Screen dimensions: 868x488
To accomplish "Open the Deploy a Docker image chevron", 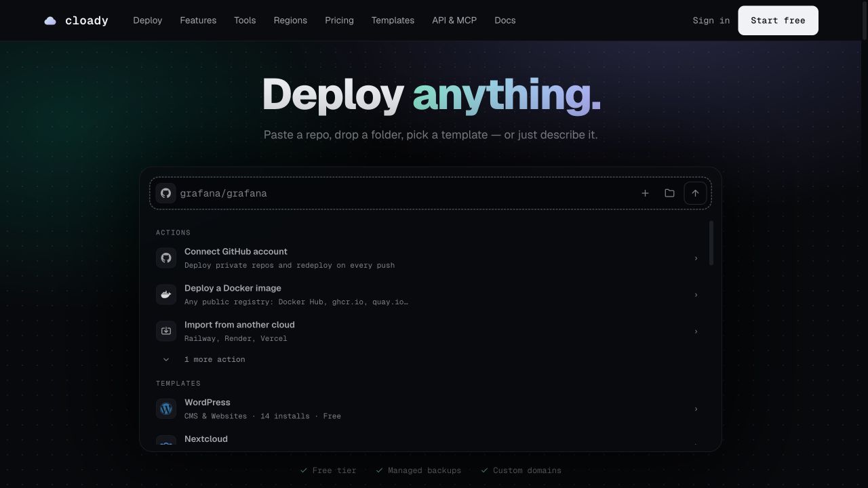I will tap(696, 295).
